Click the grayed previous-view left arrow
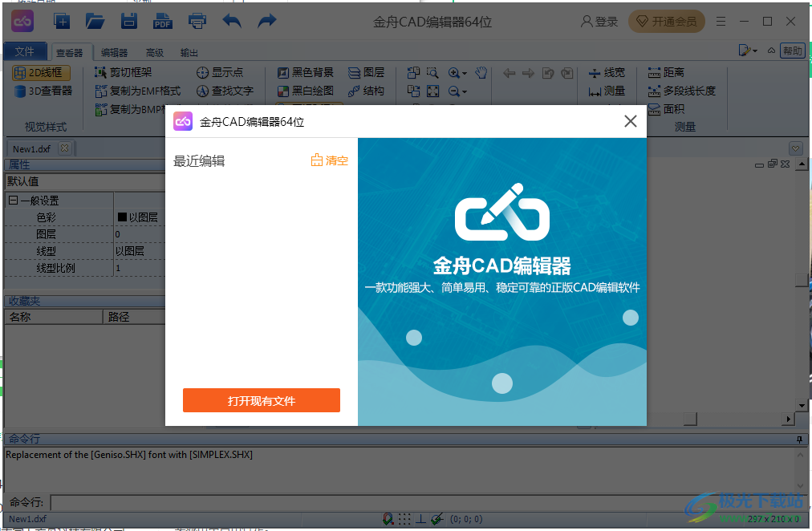The height and width of the screenshot is (531, 812). tap(509, 73)
